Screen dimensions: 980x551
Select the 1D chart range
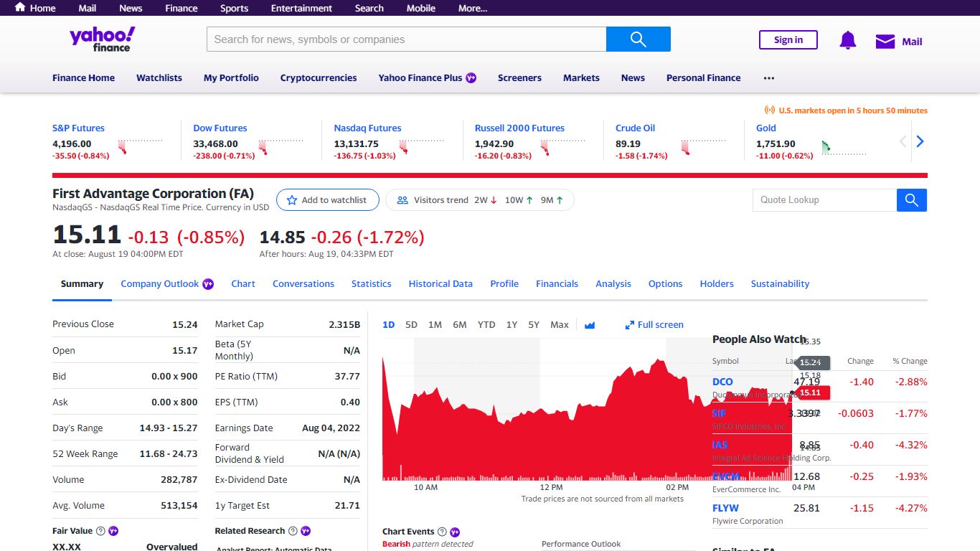point(388,325)
